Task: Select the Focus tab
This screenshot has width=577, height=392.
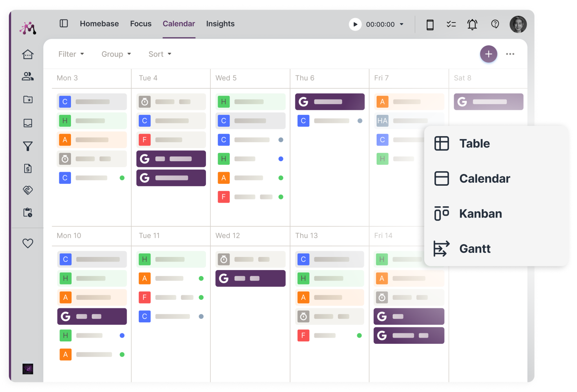Action: click(x=141, y=24)
